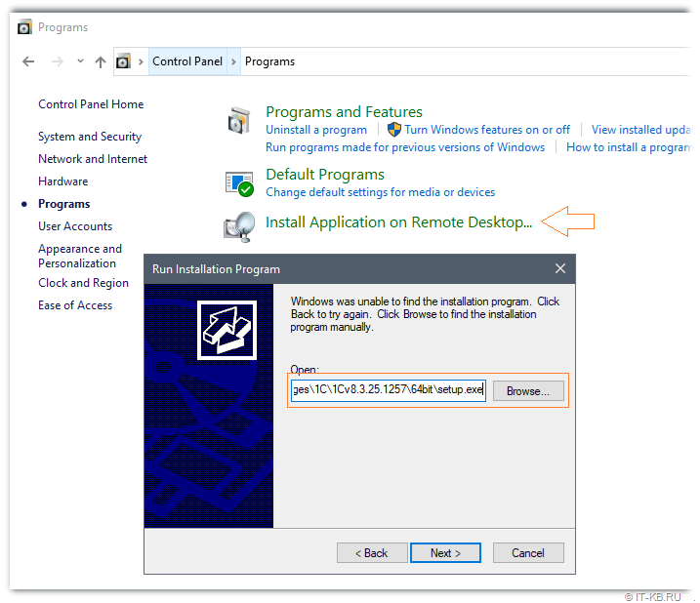Click the Control Panel icon in address bar
The height and width of the screenshot is (603, 700).
(124, 60)
